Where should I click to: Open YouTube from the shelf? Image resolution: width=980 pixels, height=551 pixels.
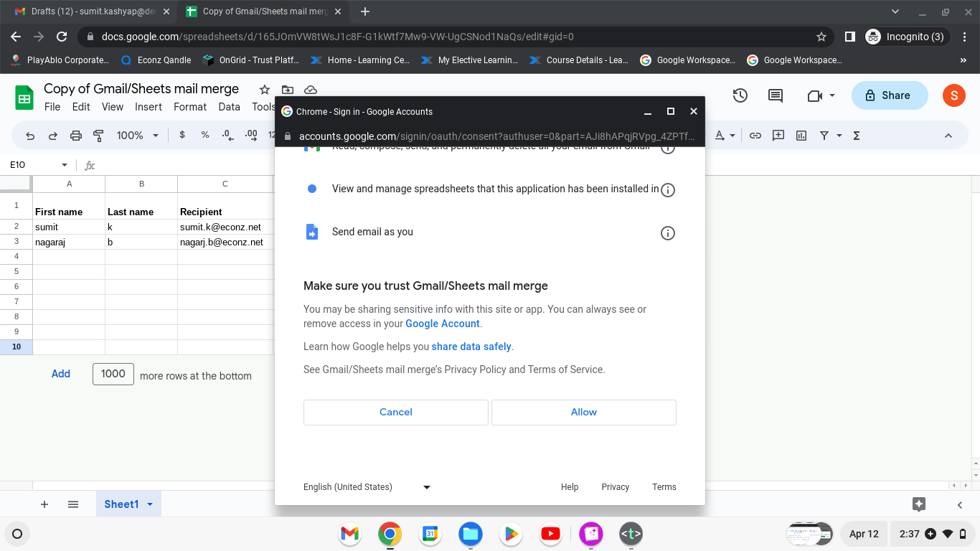(x=551, y=534)
